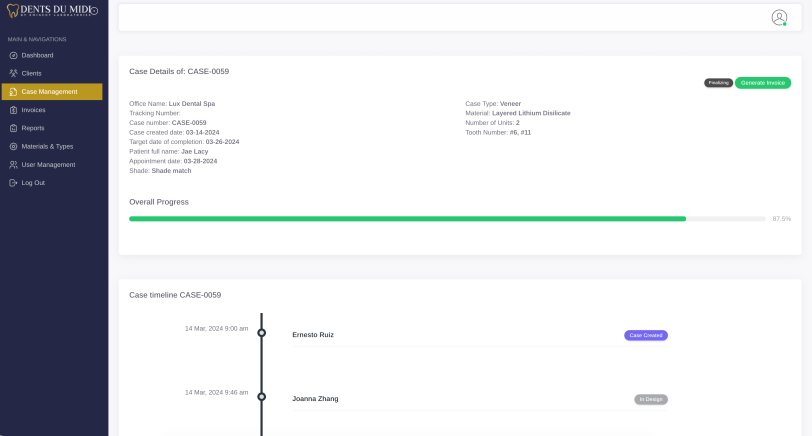Click the office name Lux Dental Spa
The height and width of the screenshot is (436, 812).
click(x=192, y=104)
